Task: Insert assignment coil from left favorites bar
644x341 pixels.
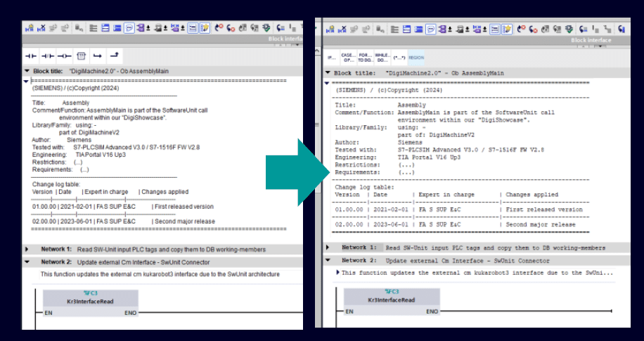Action: click(x=64, y=55)
